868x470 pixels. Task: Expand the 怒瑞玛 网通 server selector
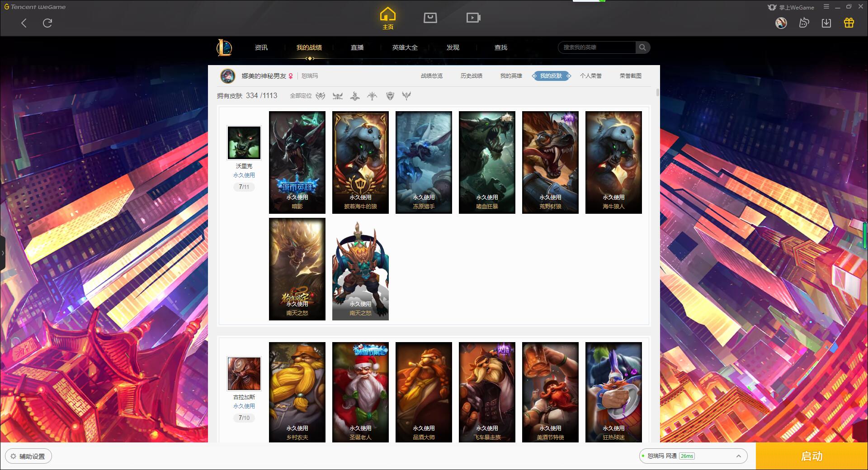[x=693, y=456]
